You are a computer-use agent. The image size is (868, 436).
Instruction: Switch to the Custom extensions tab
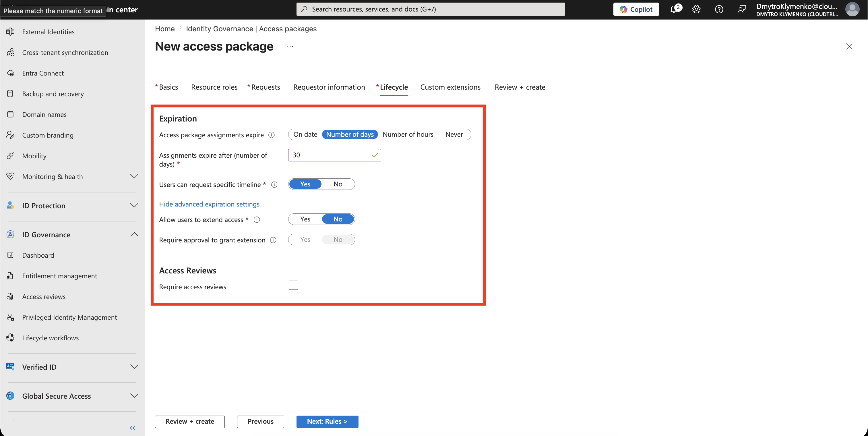coord(450,87)
